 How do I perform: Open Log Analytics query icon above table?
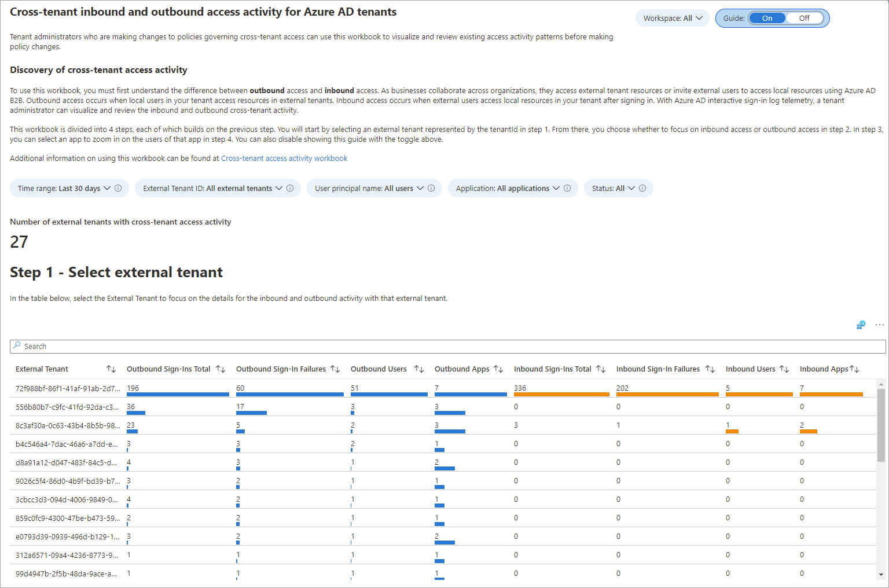pyautogui.click(x=861, y=325)
